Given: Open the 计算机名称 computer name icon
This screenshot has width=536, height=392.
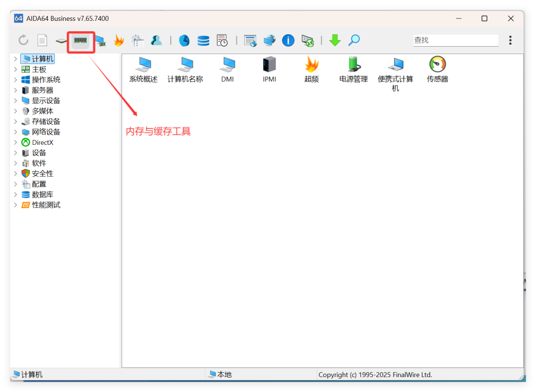Looking at the screenshot, I should pyautogui.click(x=185, y=69).
